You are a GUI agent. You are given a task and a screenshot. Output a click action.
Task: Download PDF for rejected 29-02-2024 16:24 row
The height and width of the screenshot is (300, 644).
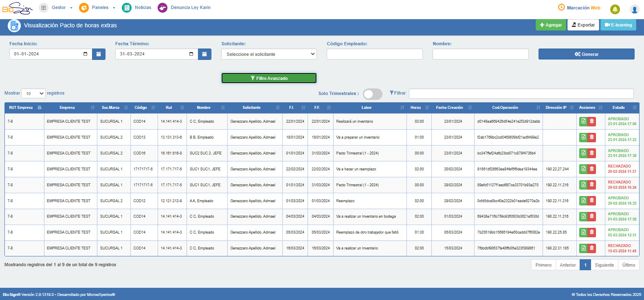coord(583,185)
